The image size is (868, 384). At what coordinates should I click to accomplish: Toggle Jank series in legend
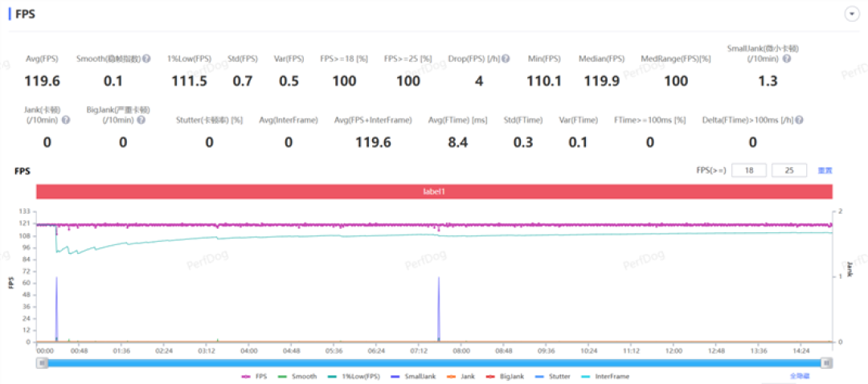tap(459, 376)
